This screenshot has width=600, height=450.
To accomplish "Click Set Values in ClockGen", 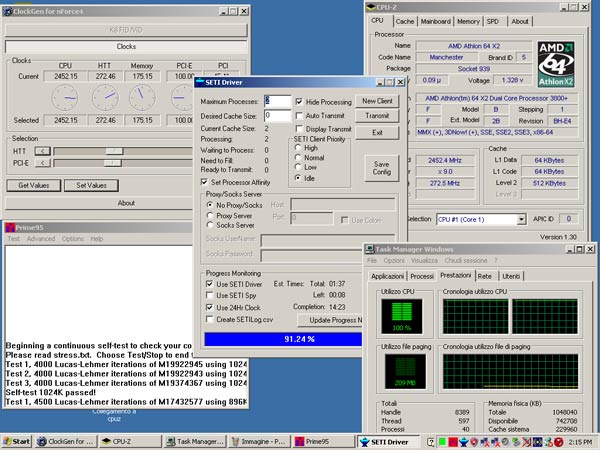I will tap(91, 185).
